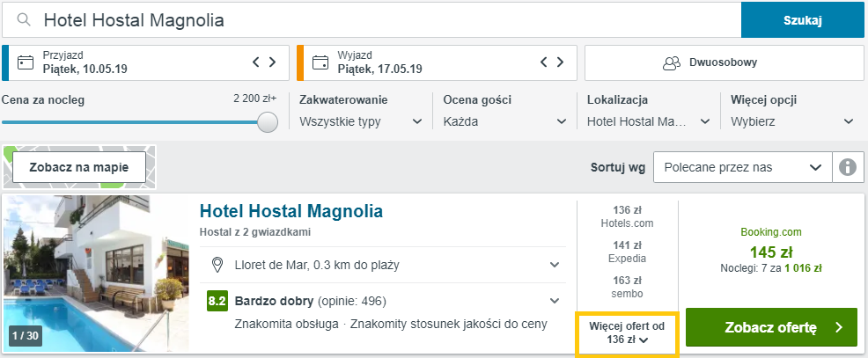Click the Zobacz ofertę button
Screen dimensions: 868x358
click(x=771, y=327)
